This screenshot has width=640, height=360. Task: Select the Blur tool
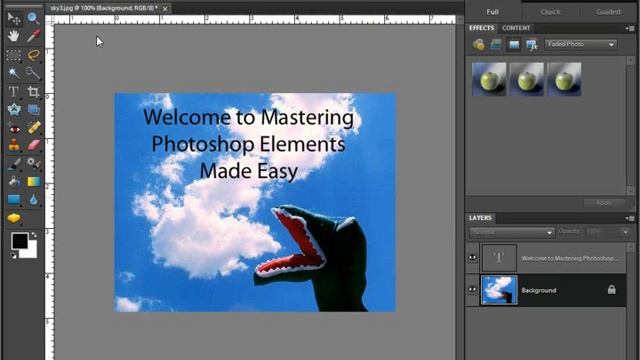click(33, 200)
